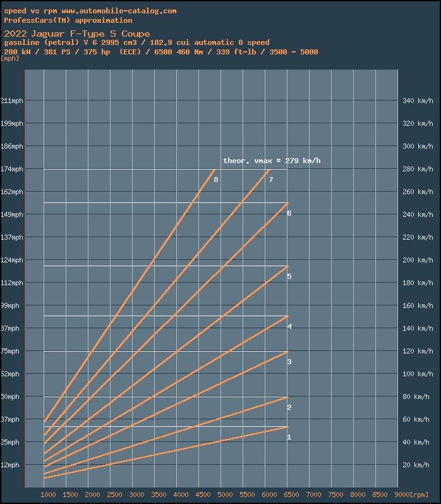The image size is (441, 504).
Task: Click the '160 km/h' axis label
Action: pos(418,305)
